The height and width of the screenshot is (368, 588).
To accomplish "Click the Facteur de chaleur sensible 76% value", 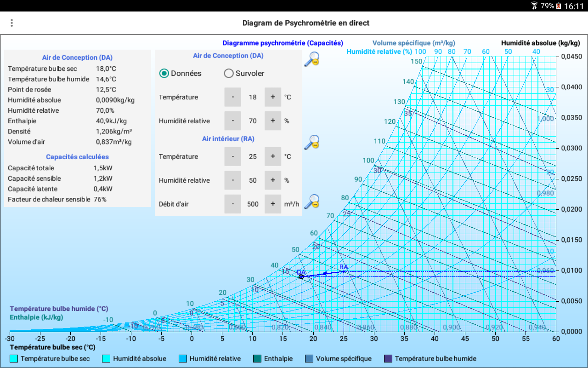I will 100,199.
